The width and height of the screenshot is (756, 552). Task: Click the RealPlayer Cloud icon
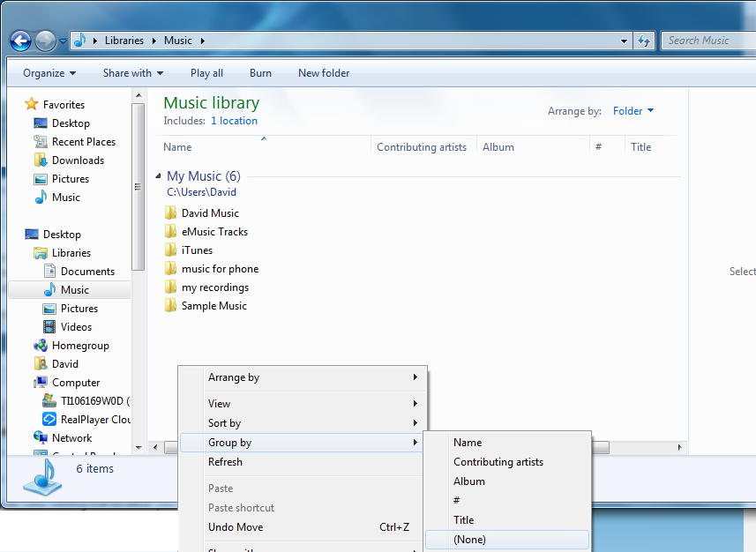coord(49,419)
